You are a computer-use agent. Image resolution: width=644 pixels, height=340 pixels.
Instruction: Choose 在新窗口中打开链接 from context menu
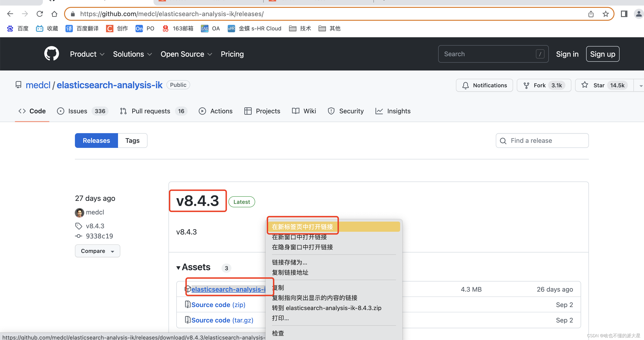(x=334, y=237)
